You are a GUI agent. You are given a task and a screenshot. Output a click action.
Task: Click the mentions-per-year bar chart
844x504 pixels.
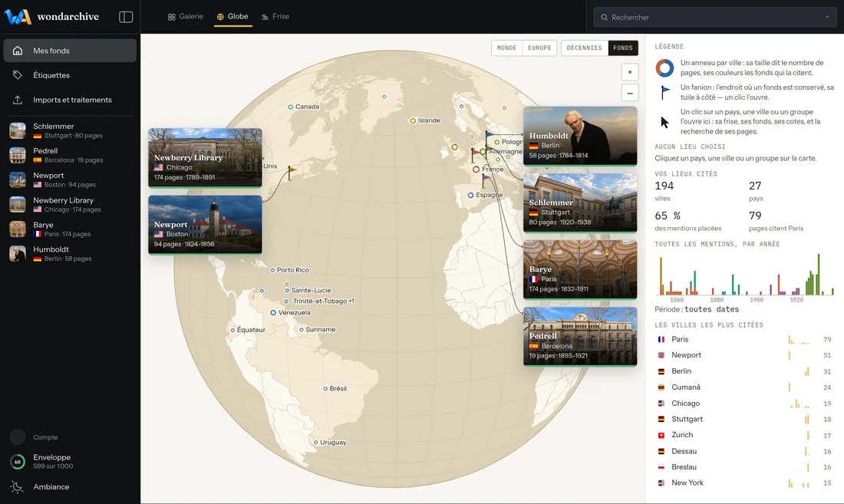[x=745, y=275]
